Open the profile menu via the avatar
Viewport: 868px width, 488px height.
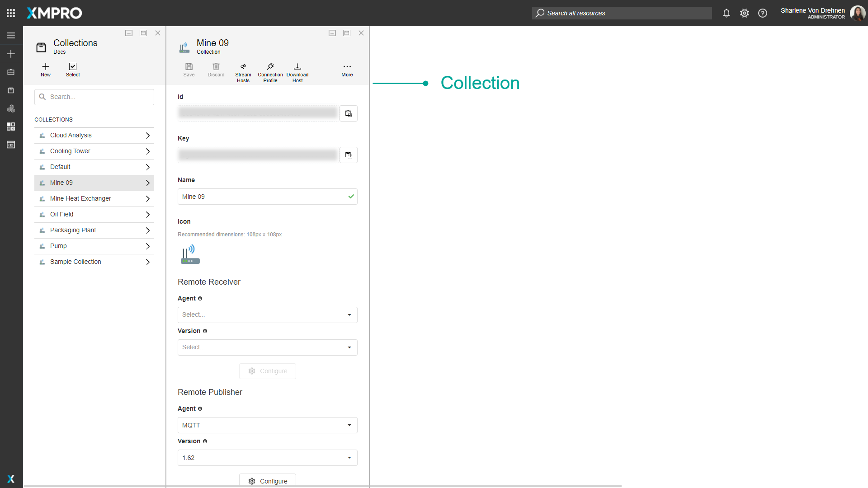click(858, 13)
